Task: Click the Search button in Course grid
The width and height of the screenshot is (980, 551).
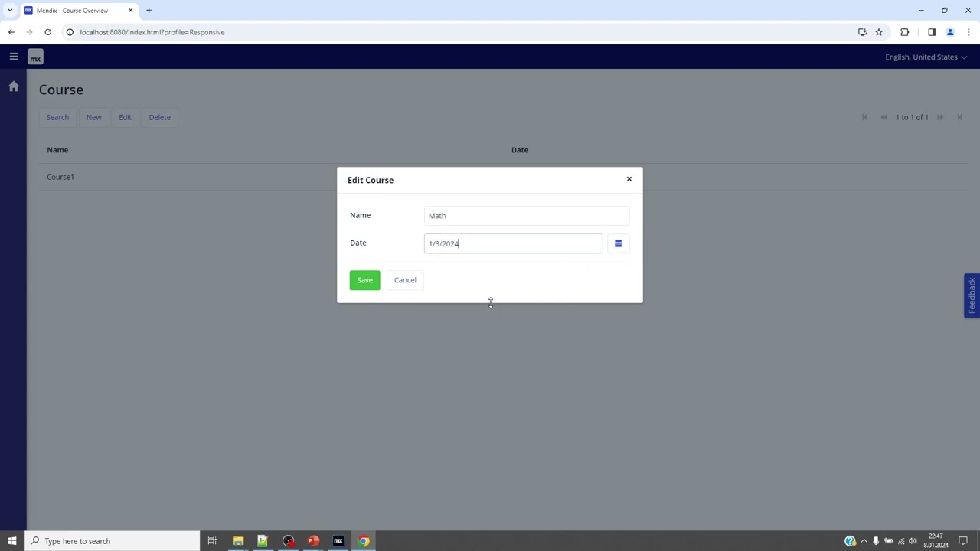Action: pyautogui.click(x=57, y=117)
